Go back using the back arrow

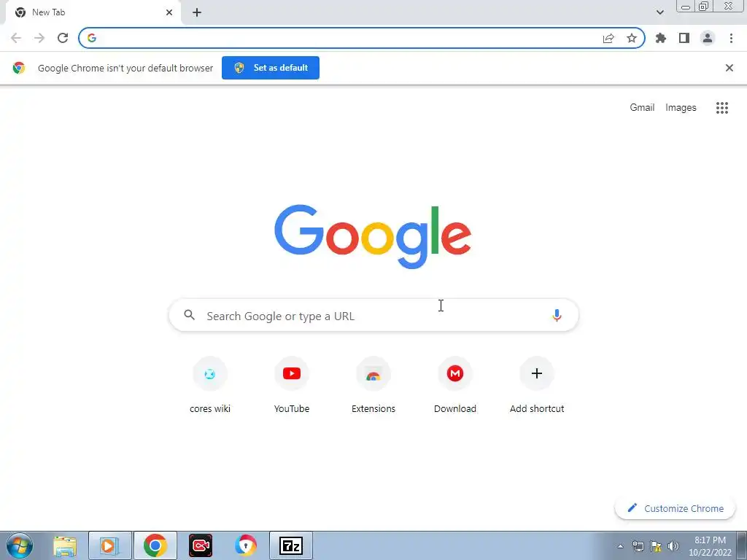coord(16,38)
